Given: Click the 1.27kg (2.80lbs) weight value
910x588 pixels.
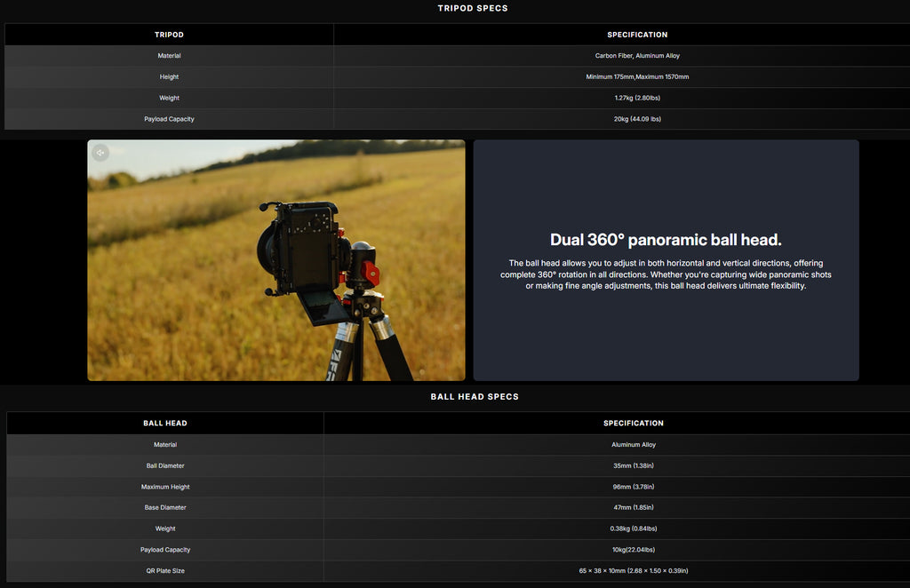Looking at the screenshot, I should click(637, 99).
